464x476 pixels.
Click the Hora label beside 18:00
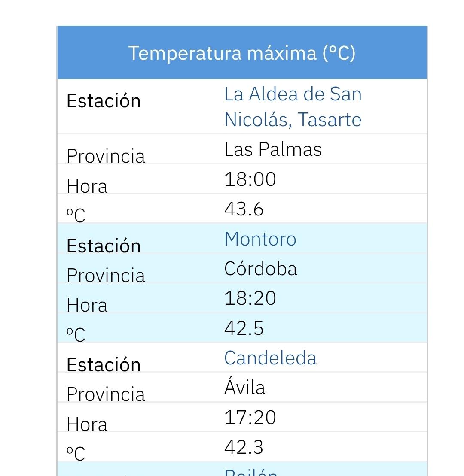pyautogui.click(x=87, y=186)
